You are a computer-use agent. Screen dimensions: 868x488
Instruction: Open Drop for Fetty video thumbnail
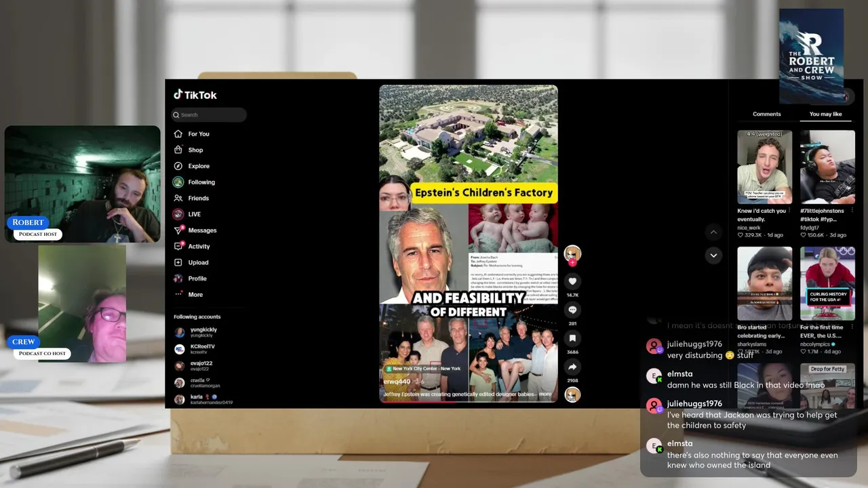coord(827,386)
